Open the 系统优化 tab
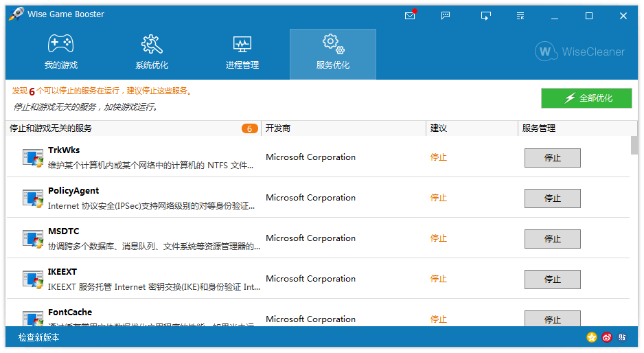644x353 pixels. pos(152,54)
